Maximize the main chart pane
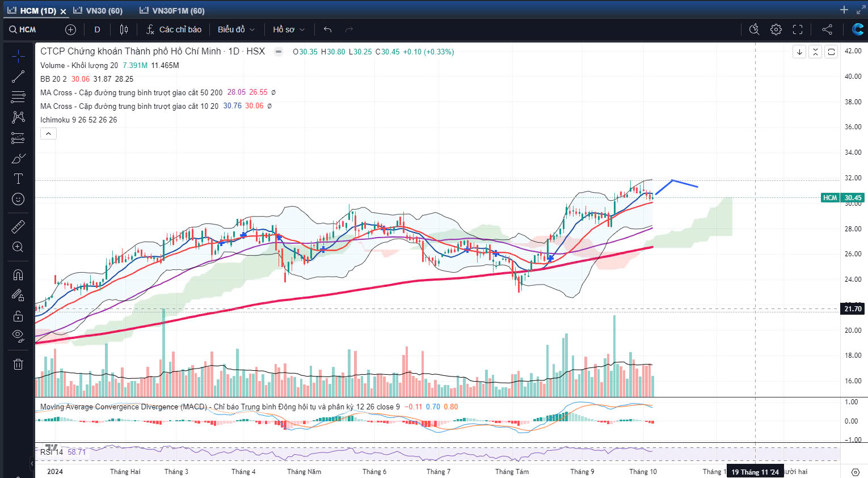Viewport: 868px width, 478px height. [x=831, y=52]
